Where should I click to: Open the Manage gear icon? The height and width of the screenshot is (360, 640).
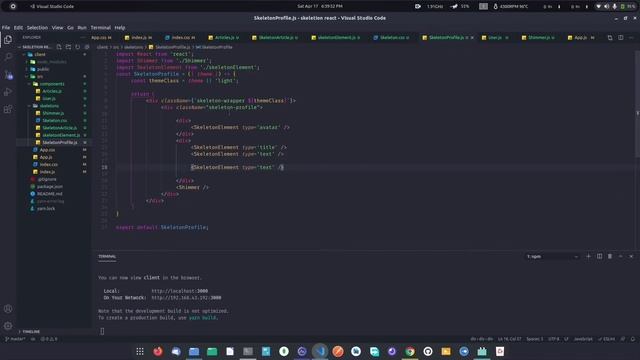click(x=8, y=326)
